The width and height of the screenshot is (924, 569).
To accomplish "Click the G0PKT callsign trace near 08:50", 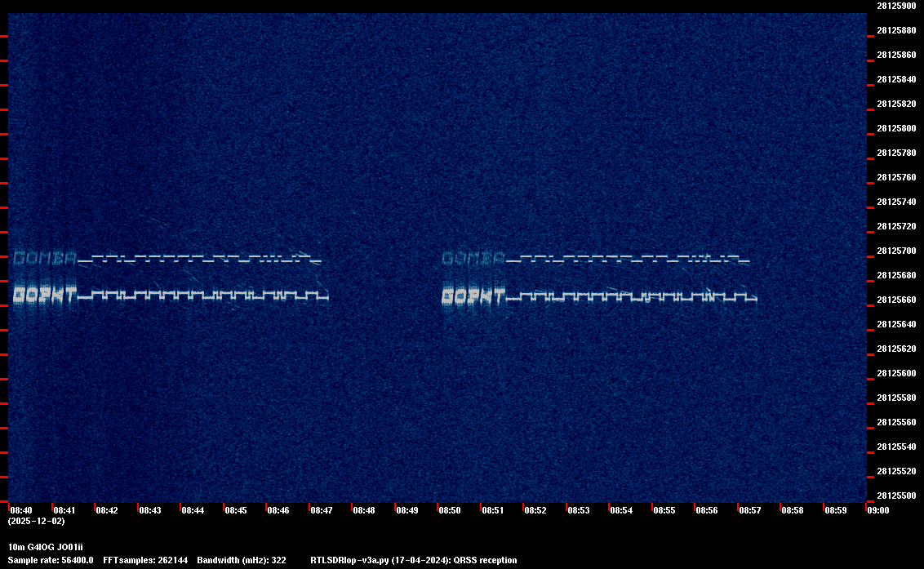I will (473, 296).
